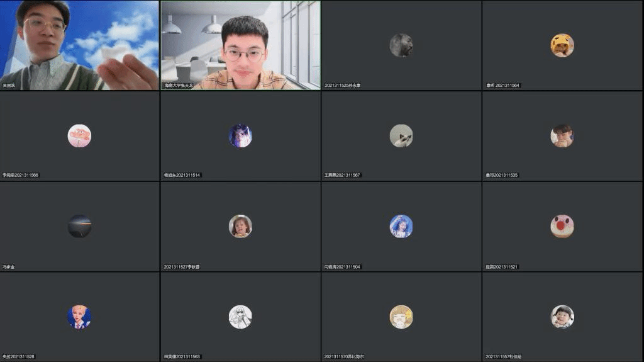Click the name label containing 2021311535
Screen dimensions: 644x362
point(502,176)
